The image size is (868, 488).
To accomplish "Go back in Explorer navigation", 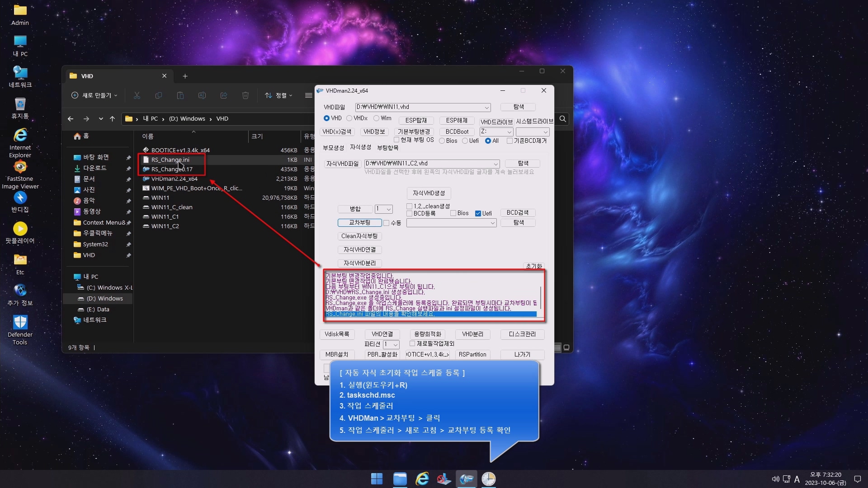I will 71,119.
